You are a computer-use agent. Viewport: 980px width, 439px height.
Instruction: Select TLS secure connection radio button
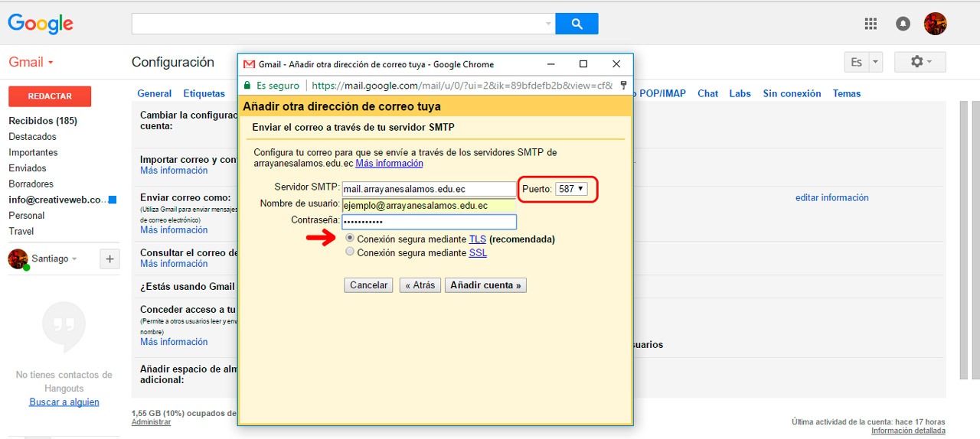click(350, 239)
